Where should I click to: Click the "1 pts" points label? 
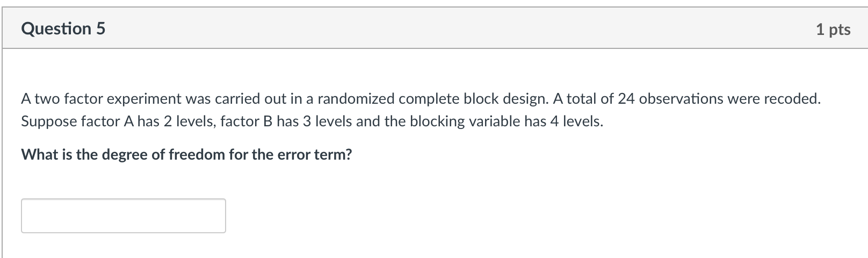point(833,30)
